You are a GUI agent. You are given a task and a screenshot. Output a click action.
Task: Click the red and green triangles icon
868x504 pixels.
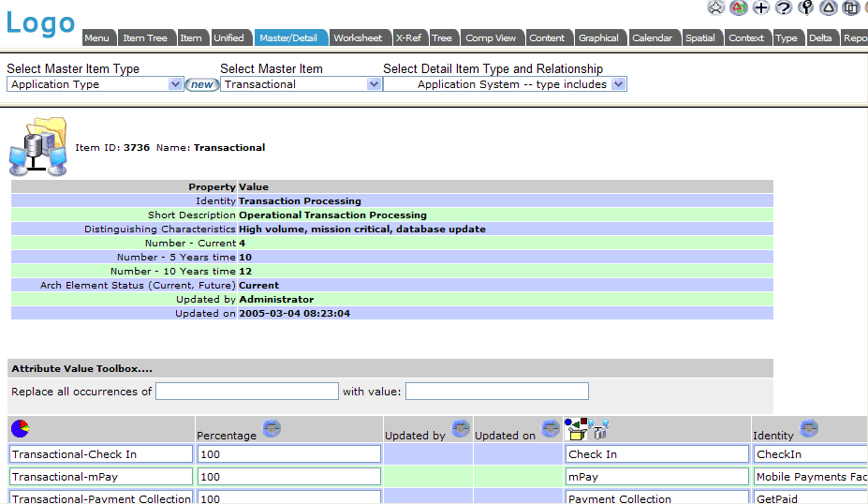click(x=739, y=7)
